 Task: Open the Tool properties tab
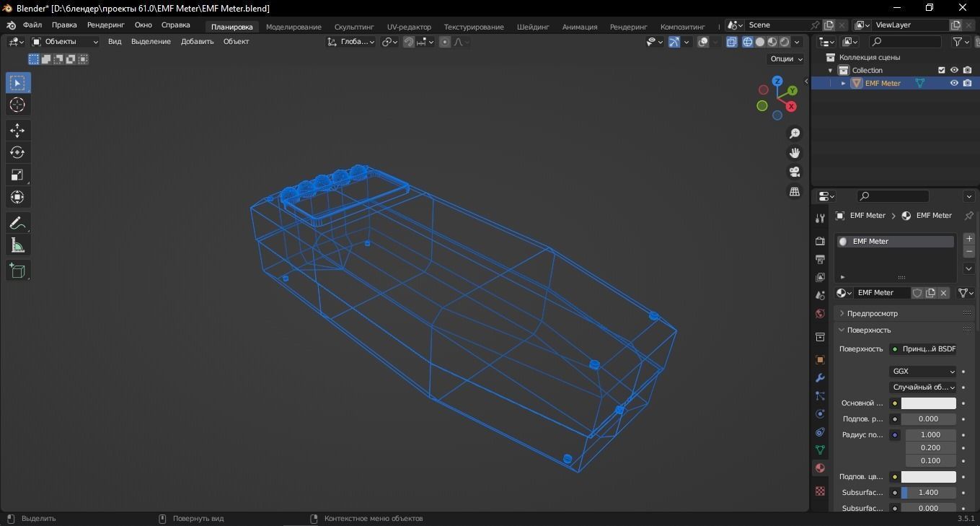(820, 219)
